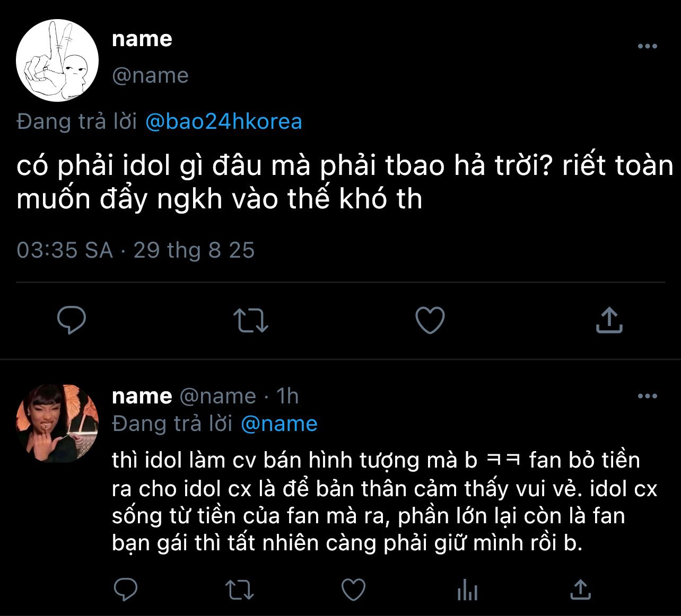Open more options on the reply tweet
Screen dimensions: 681x616
pos(648,396)
